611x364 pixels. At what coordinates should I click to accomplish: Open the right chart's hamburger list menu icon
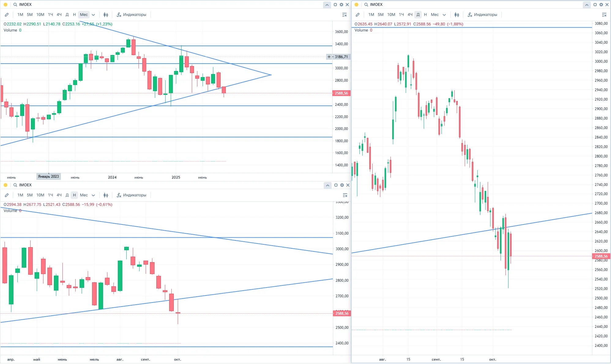[604, 15]
